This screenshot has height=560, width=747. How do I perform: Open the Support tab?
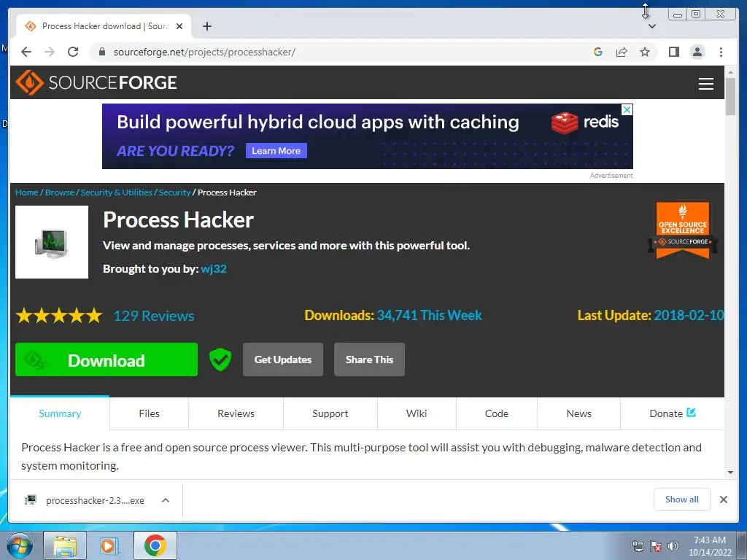click(330, 413)
